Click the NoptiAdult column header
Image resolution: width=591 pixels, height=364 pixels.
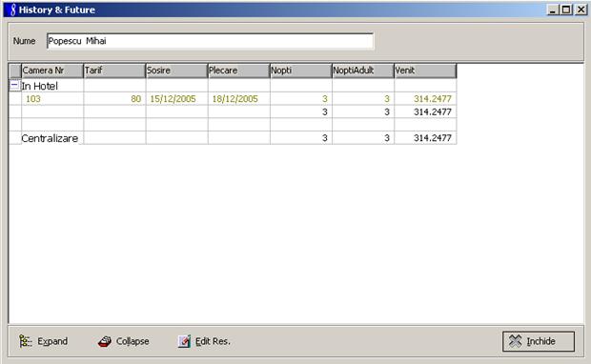[x=363, y=71]
